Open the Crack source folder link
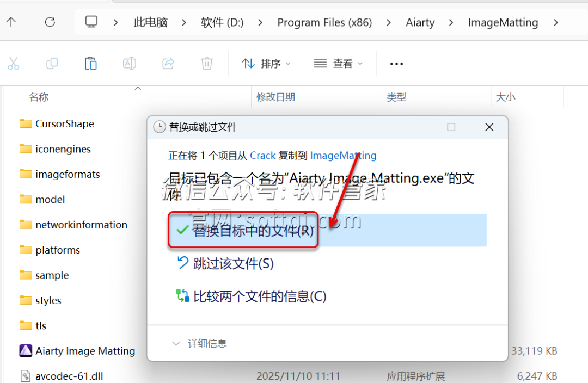The width and height of the screenshot is (588, 383). point(262,156)
